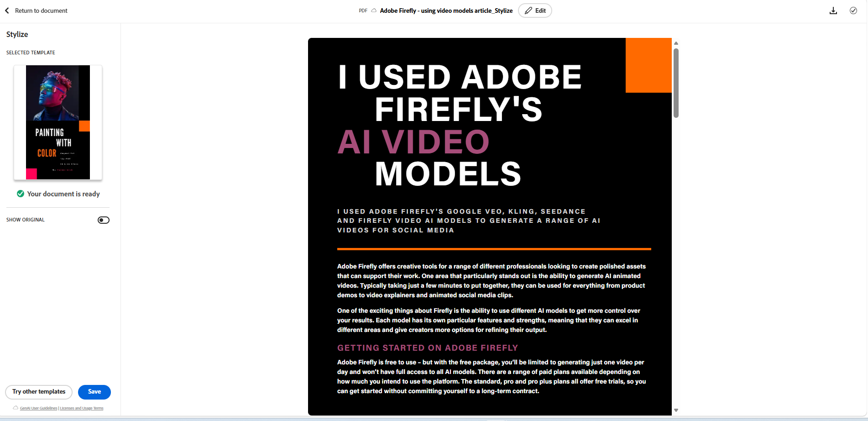
Task: Click the document title Adobe Firefly article_Stylize
Action: (446, 11)
